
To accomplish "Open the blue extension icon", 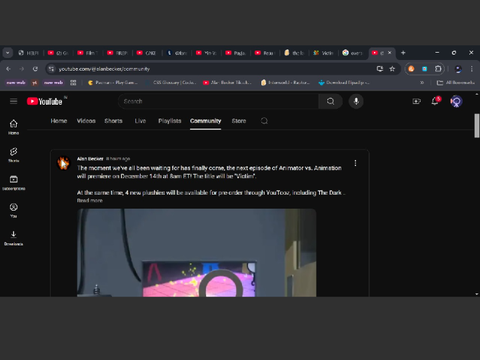I will tap(424, 69).
